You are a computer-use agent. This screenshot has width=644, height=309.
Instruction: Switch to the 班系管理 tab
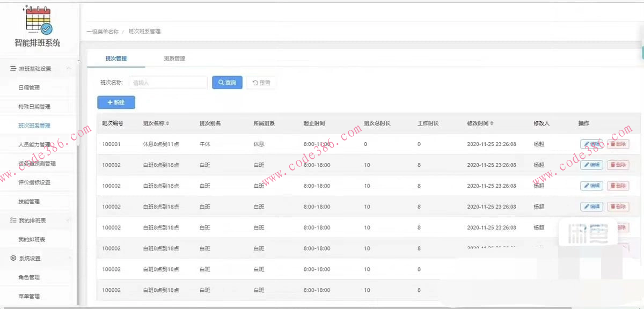(174, 58)
